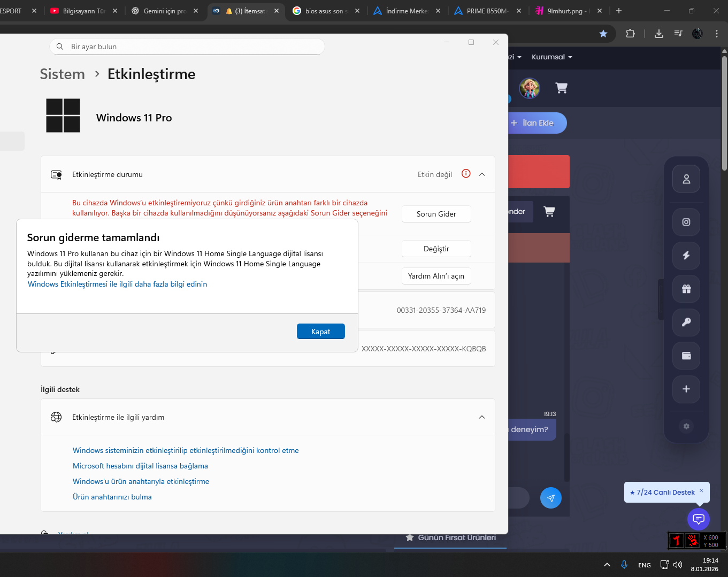Switch to the '9lmhurt.png' tab
Viewport: 728px width, 577px height.
tap(569, 11)
